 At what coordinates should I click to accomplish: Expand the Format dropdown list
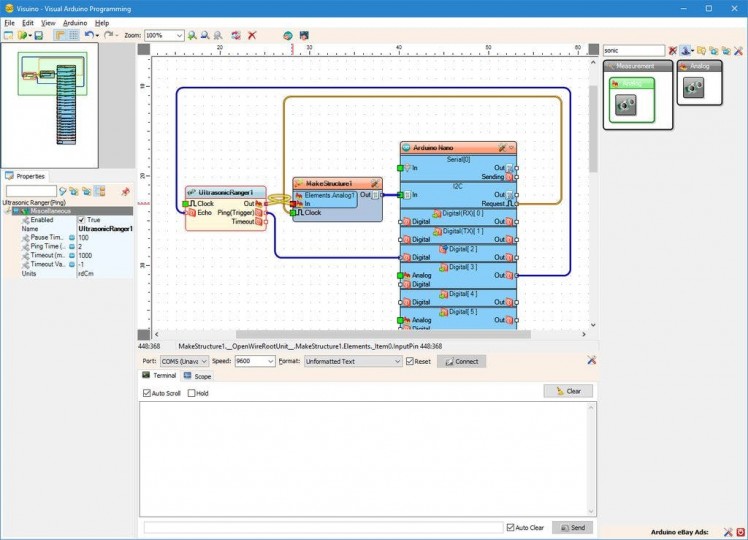click(x=396, y=361)
